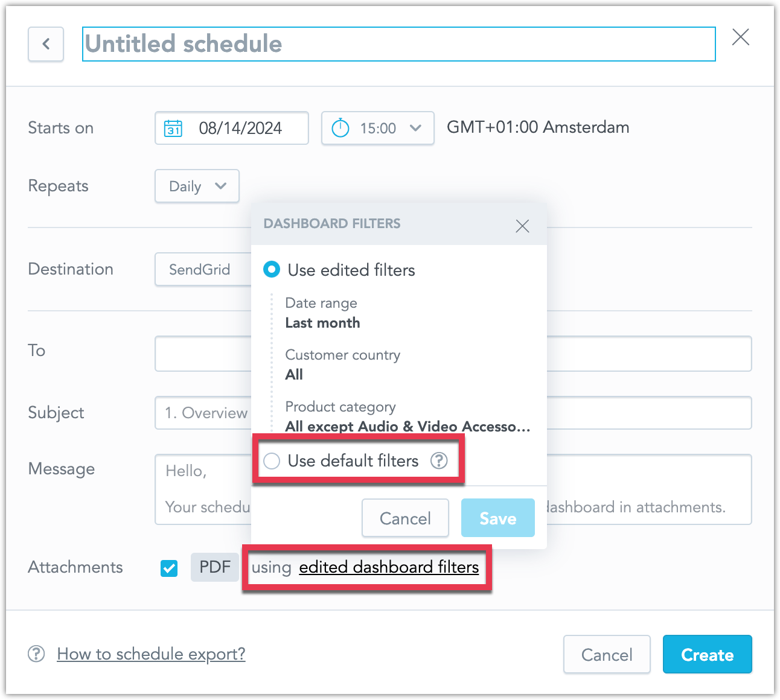Click the Untitled schedule title field

click(x=399, y=44)
